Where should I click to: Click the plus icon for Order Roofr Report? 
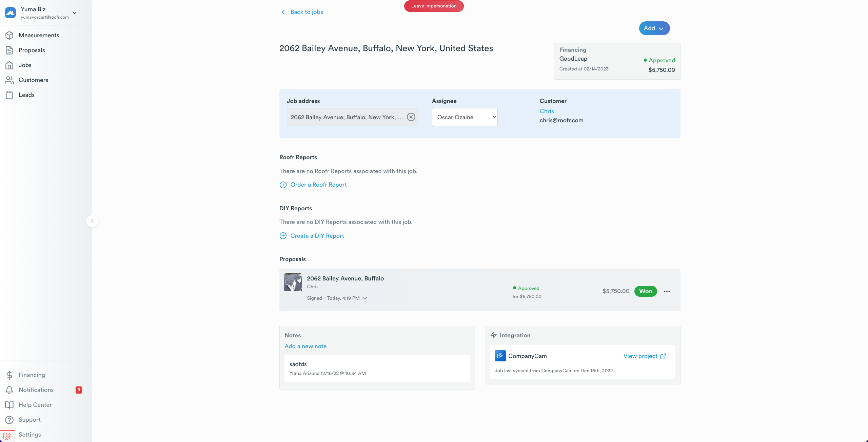pyautogui.click(x=283, y=185)
